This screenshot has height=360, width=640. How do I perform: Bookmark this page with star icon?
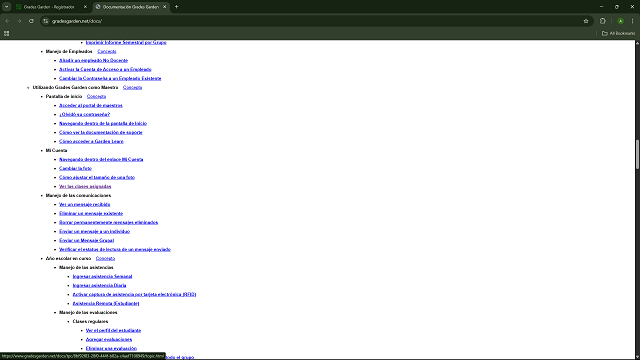[586, 21]
